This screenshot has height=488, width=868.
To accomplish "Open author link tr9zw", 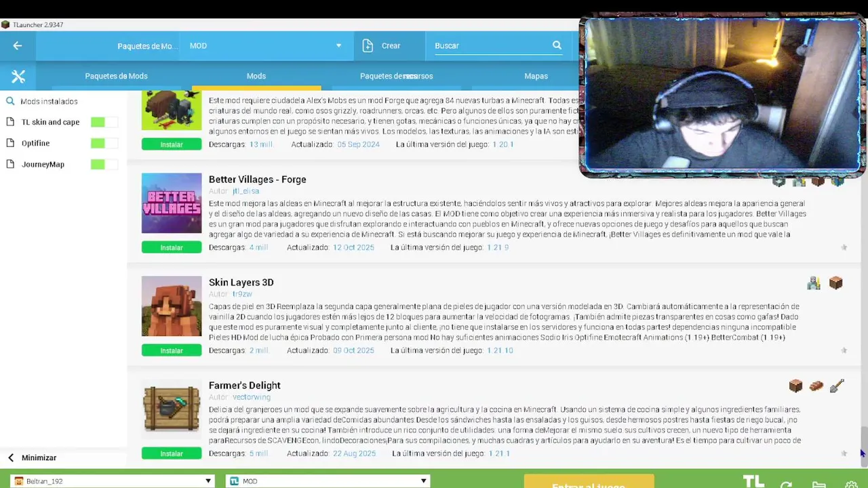I will (242, 294).
